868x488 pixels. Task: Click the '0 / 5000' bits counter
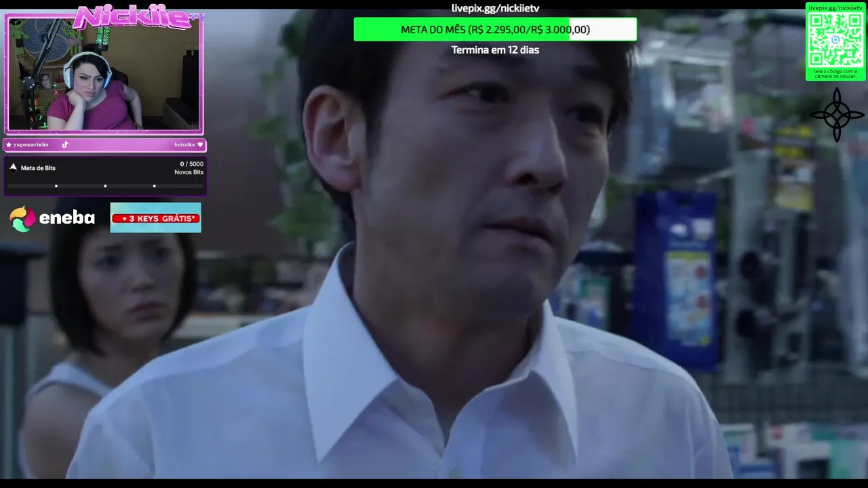pyautogui.click(x=191, y=164)
